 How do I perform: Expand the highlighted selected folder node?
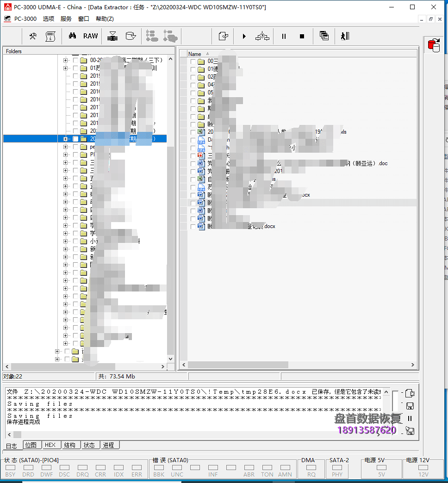point(65,139)
